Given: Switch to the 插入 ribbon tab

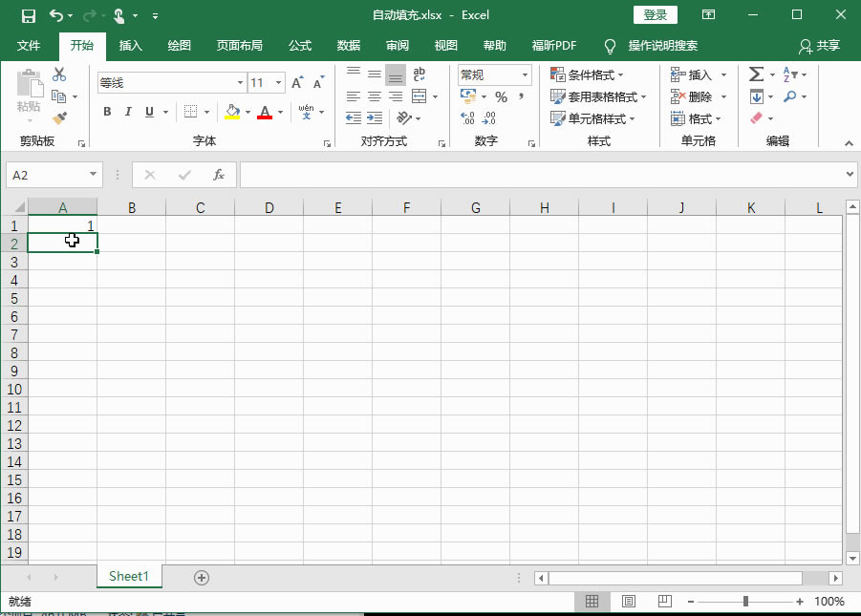Looking at the screenshot, I should [130, 45].
